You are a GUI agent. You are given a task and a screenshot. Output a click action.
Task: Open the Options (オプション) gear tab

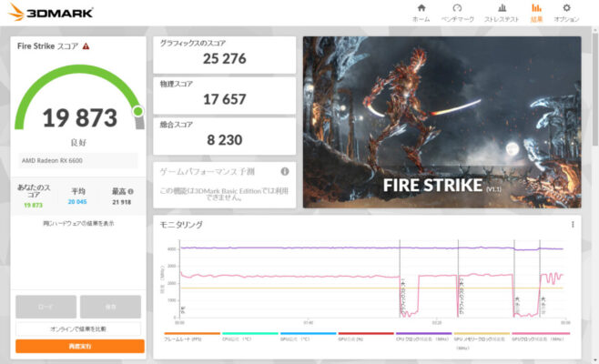566,13
